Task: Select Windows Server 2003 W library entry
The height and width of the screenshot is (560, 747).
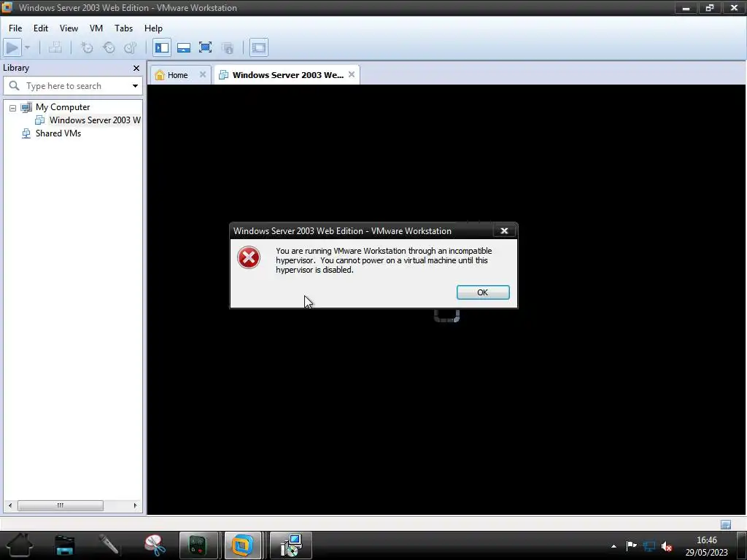Action: click(x=95, y=120)
